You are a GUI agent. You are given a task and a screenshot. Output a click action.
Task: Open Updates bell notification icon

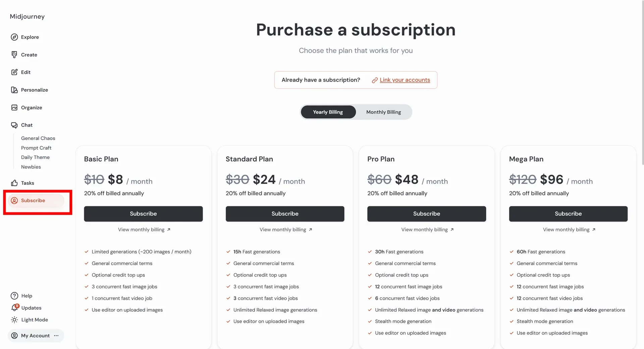tap(15, 307)
